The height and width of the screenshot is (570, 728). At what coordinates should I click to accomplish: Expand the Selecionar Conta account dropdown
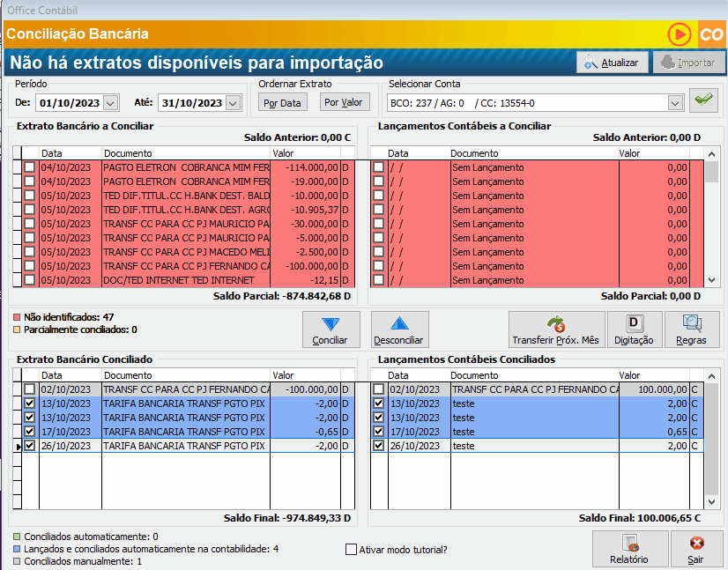(x=675, y=102)
